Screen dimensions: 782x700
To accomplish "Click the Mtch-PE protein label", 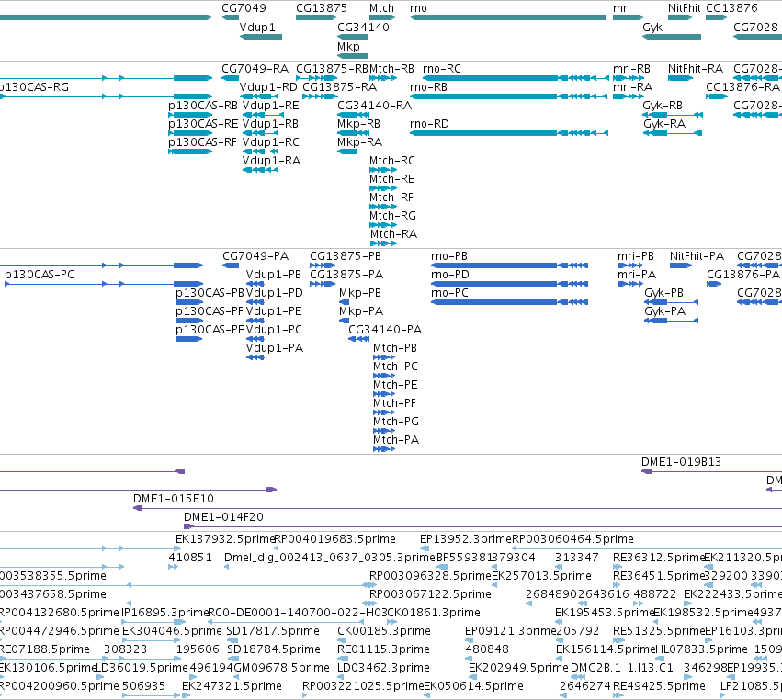I will tap(395, 384).
